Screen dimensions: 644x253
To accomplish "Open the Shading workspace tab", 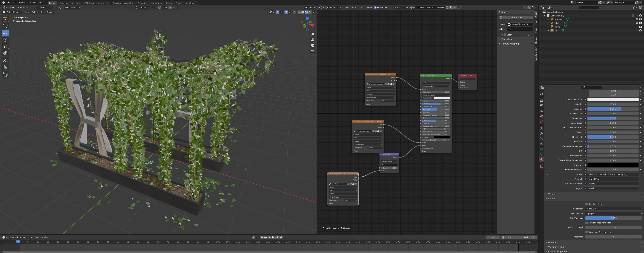I will 117,3.
